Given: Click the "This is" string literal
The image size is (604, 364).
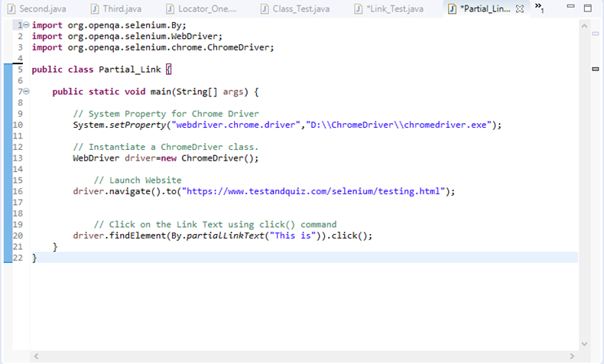Looking at the screenshot, I should 292,236.
